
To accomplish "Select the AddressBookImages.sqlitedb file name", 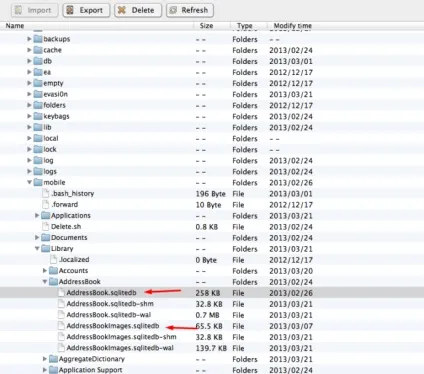I will pos(113,326).
